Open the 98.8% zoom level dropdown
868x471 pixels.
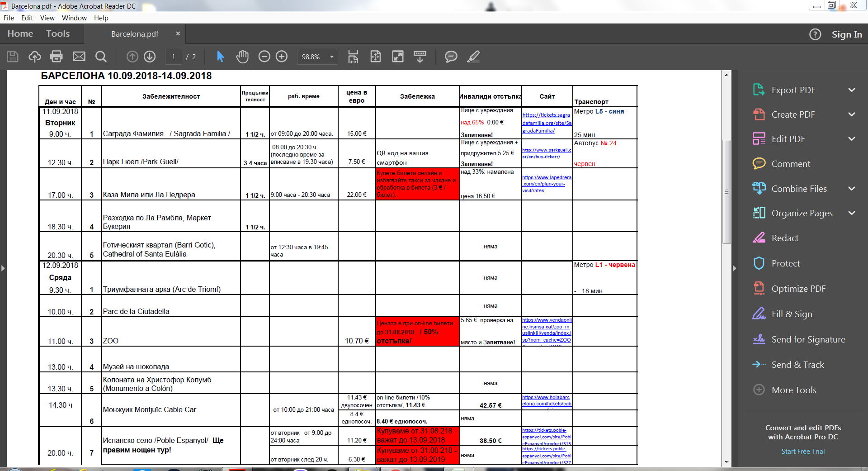pos(331,57)
